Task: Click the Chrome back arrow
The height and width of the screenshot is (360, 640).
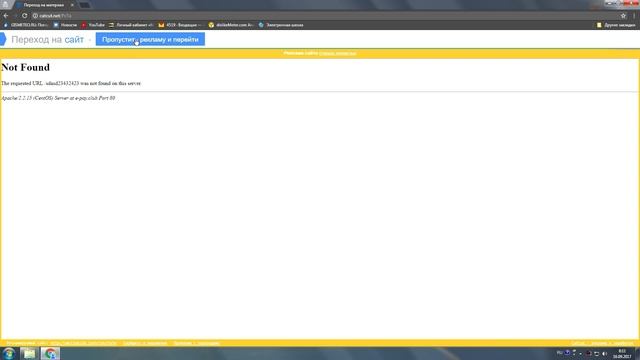Action: pos(6,16)
